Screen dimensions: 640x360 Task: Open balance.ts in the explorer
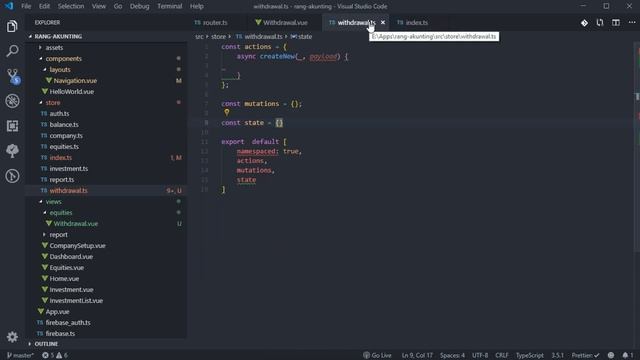click(64, 125)
